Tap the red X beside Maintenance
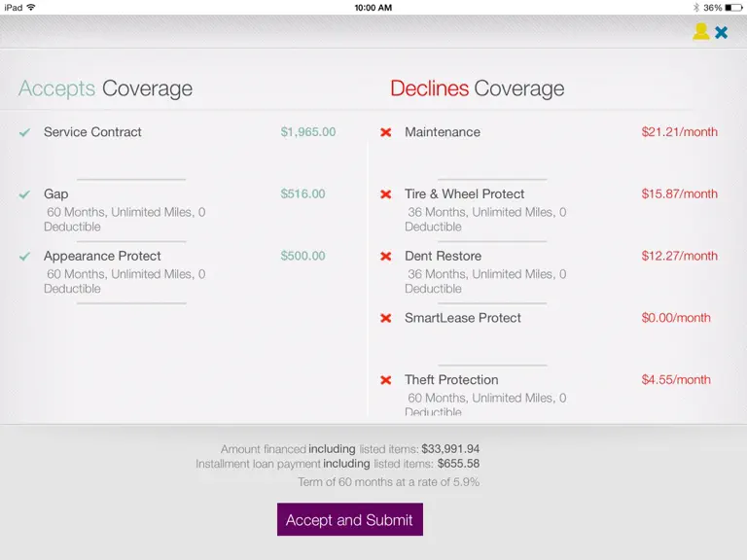The image size is (747, 560). [386, 132]
